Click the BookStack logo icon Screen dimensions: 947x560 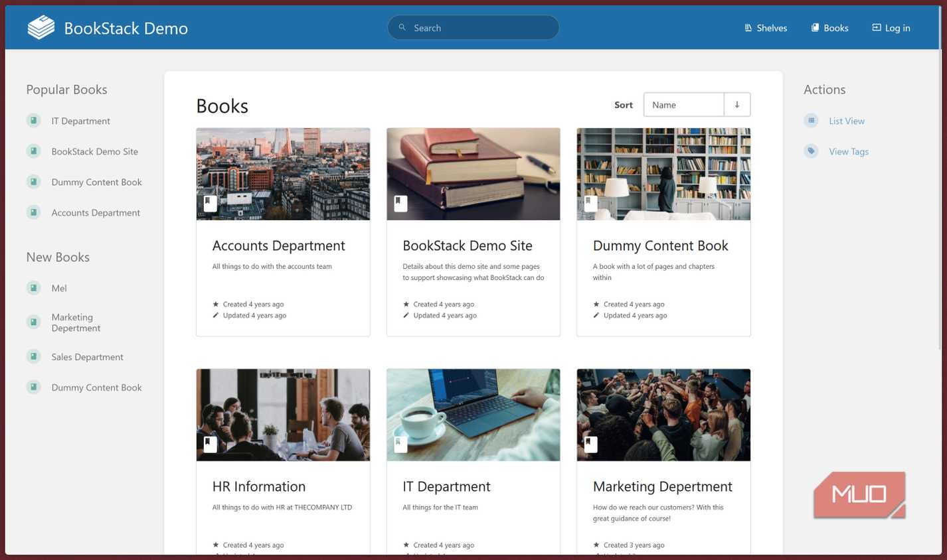coord(41,28)
